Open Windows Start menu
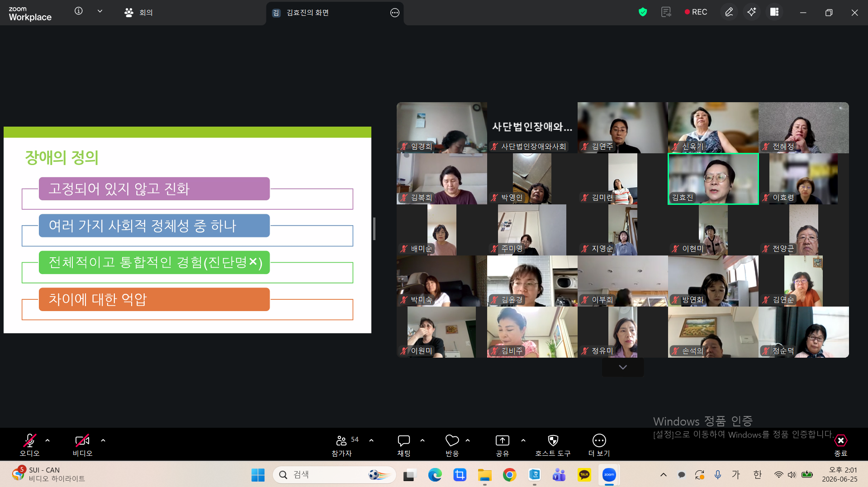 pyautogui.click(x=258, y=475)
